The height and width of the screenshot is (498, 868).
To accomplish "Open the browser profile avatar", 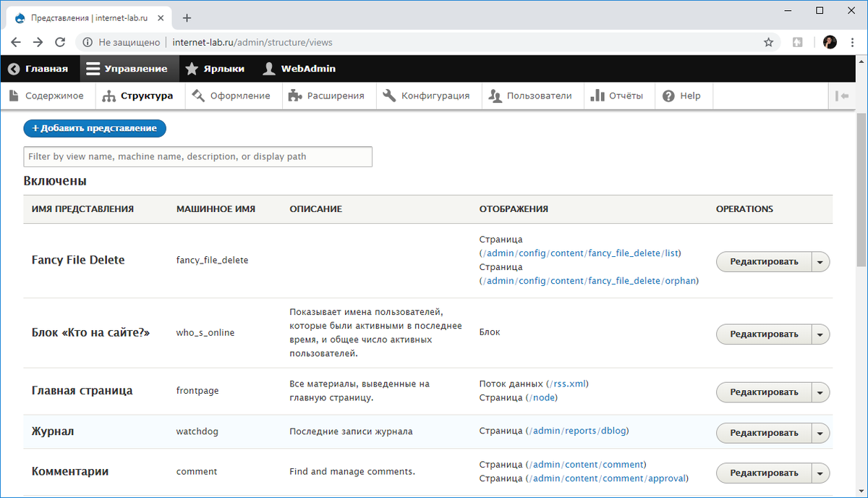I will (830, 42).
